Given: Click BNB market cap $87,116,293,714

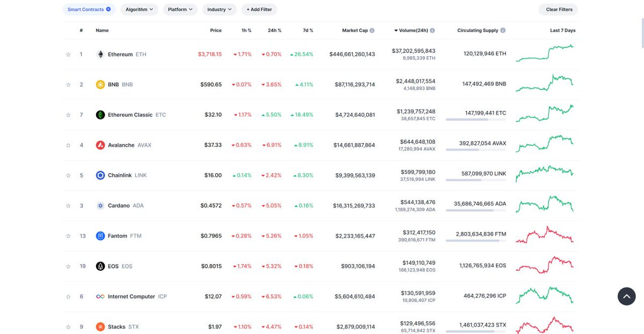Looking at the screenshot, I should tap(354, 85).
